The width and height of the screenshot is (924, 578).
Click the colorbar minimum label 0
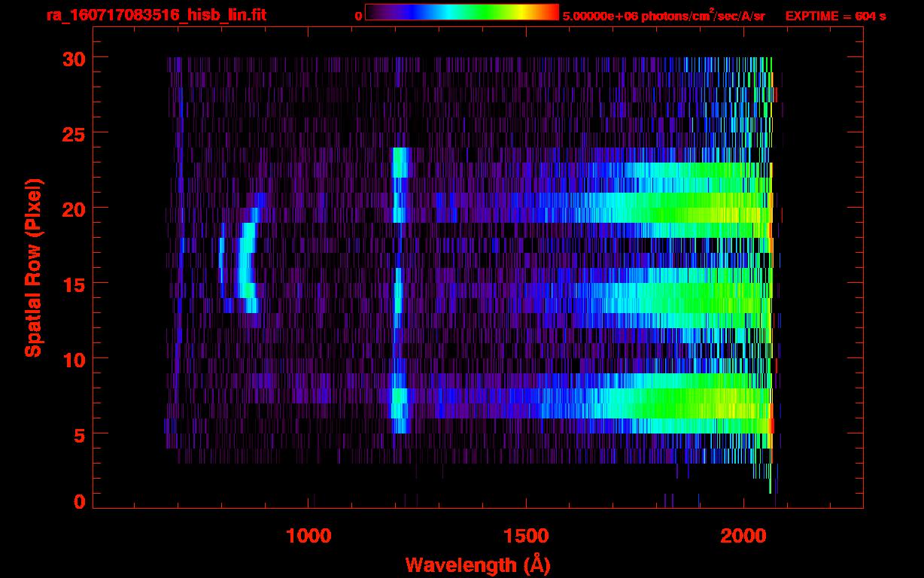[x=358, y=16]
